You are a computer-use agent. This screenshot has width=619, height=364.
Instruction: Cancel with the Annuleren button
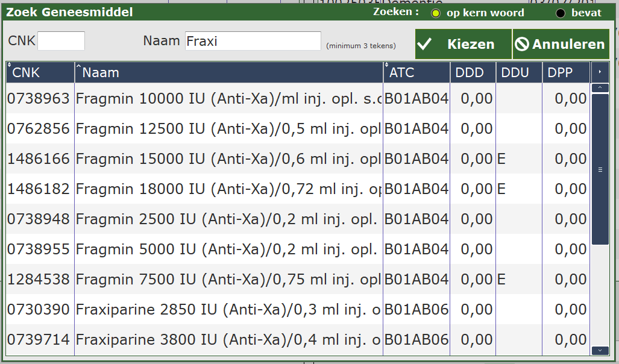pyautogui.click(x=561, y=44)
